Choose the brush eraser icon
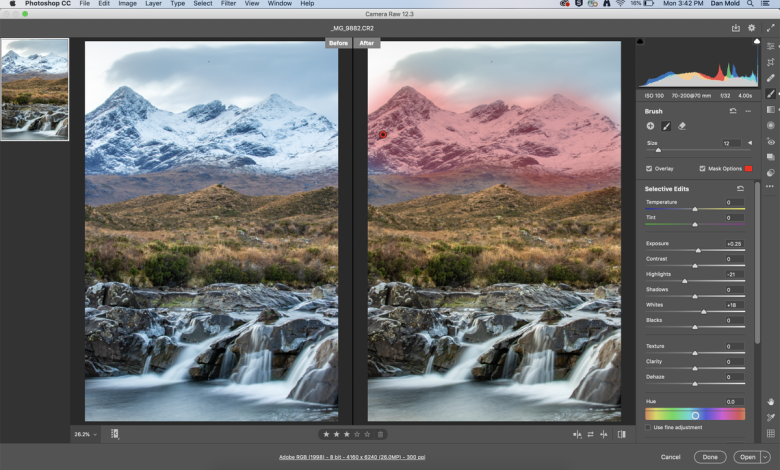Screen dimensions: 780x470 click(x=682, y=126)
